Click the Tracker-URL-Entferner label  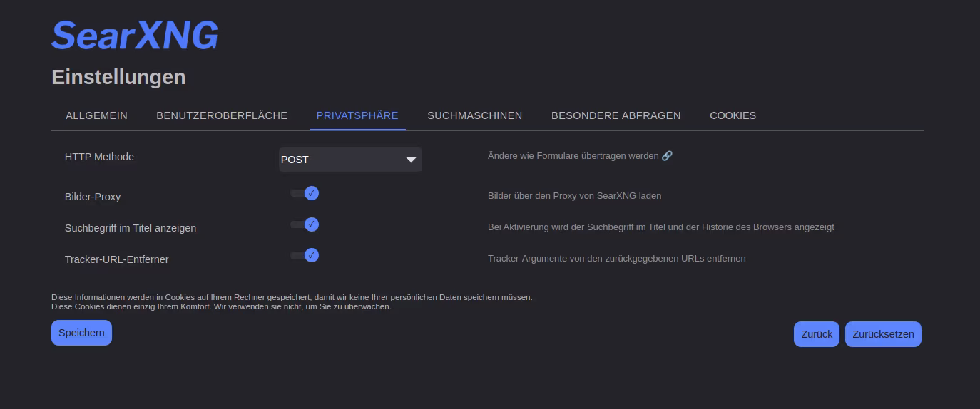[117, 259]
